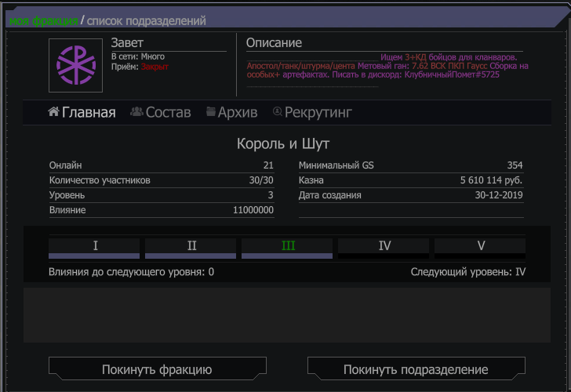Select level II progress segment
Image resolution: width=571 pixels, height=392 pixels.
click(191, 248)
